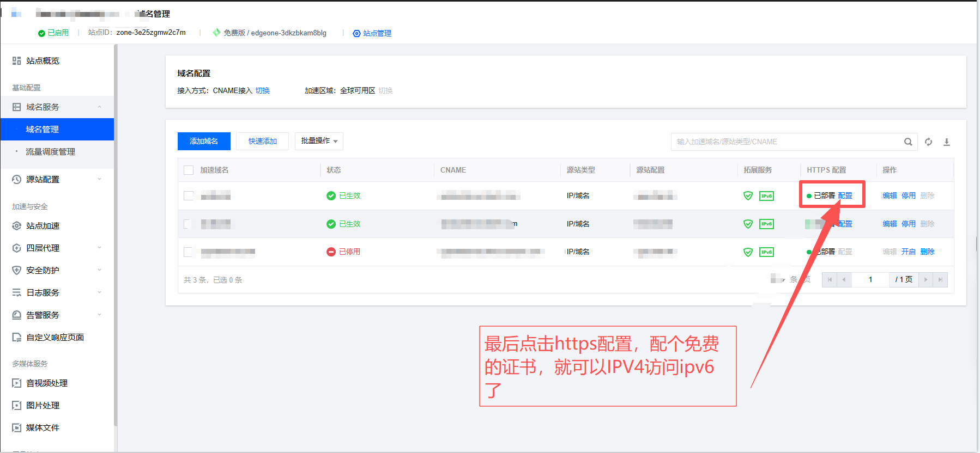The width and height of the screenshot is (980, 453).
Task: Click the 音视频处理 sidebar icon
Action: coord(17,383)
